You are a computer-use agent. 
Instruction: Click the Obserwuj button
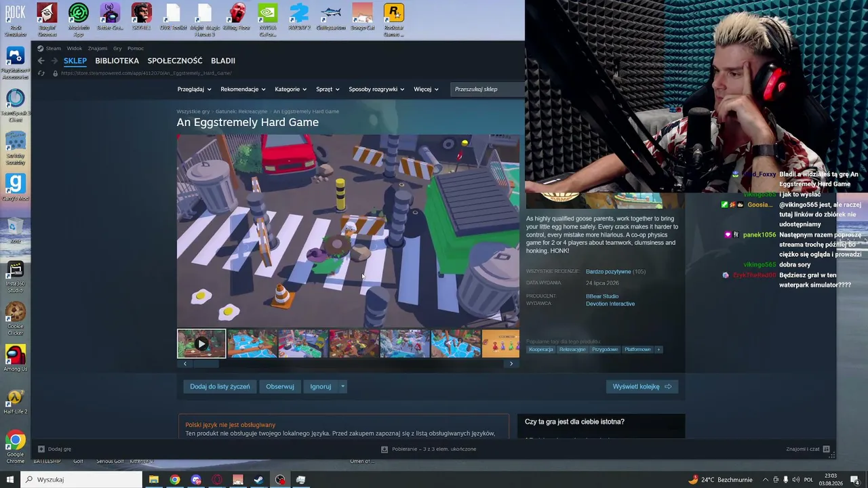[280, 386]
